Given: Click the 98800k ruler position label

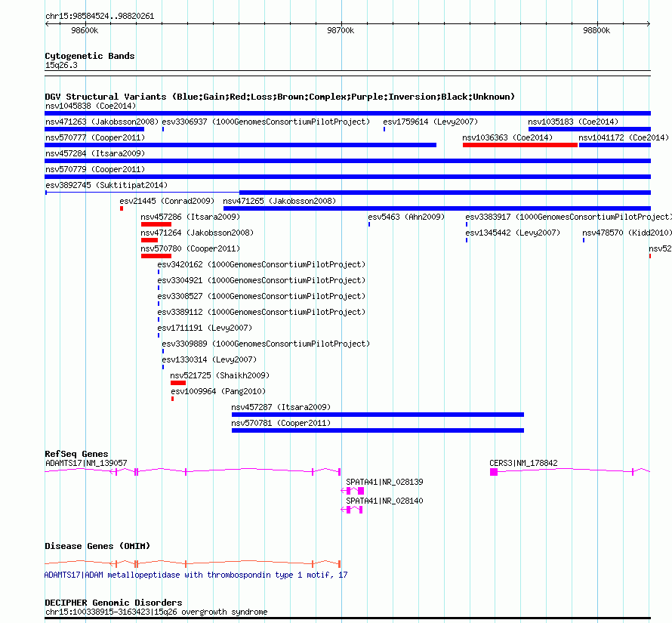Looking at the screenshot, I should pyautogui.click(x=596, y=30).
